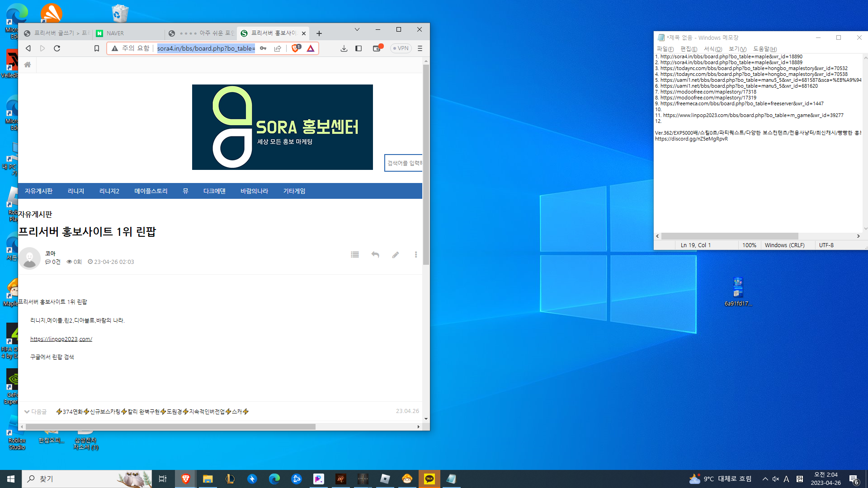Image resolution: width=868 pixels, height=488 pixels.
Task: Open the 기타게임 navigation item
Action: coord(294,191)
